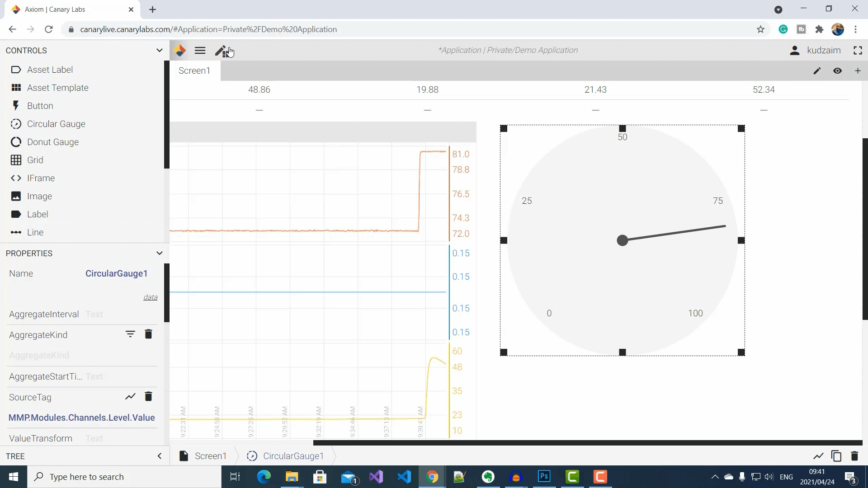Select the SourceTag trend line icon
The width and height of the screenshot is (868, 488).
(x=130, y=397)
